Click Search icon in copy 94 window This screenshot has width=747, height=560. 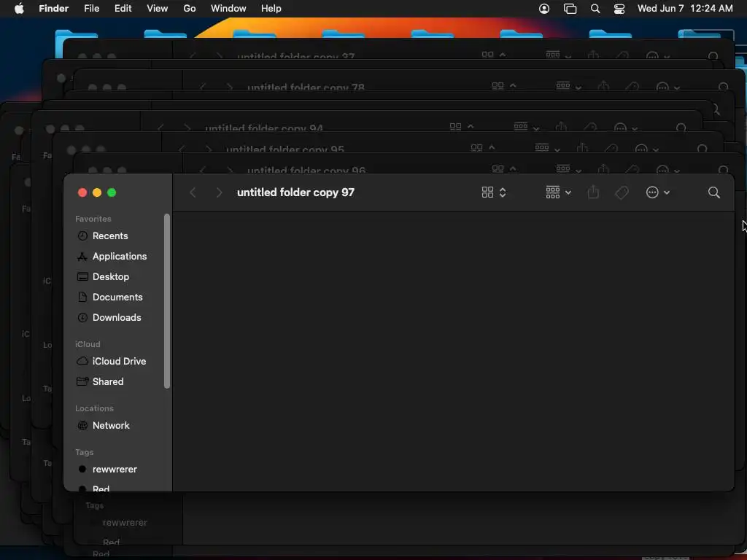click(x=681, y=128)
